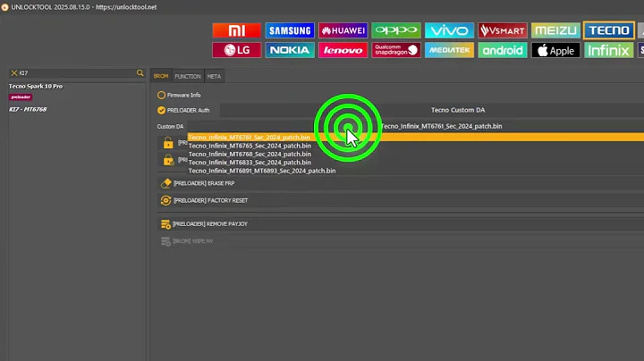Select the Lenovo brand logo
This screenshot has height=361, width=644.
tap(343, 50)
